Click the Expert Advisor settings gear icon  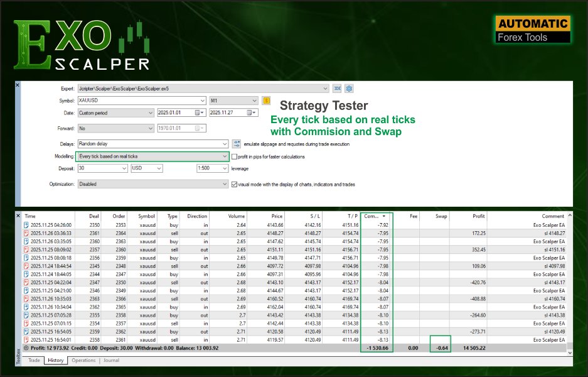point(350,88)
